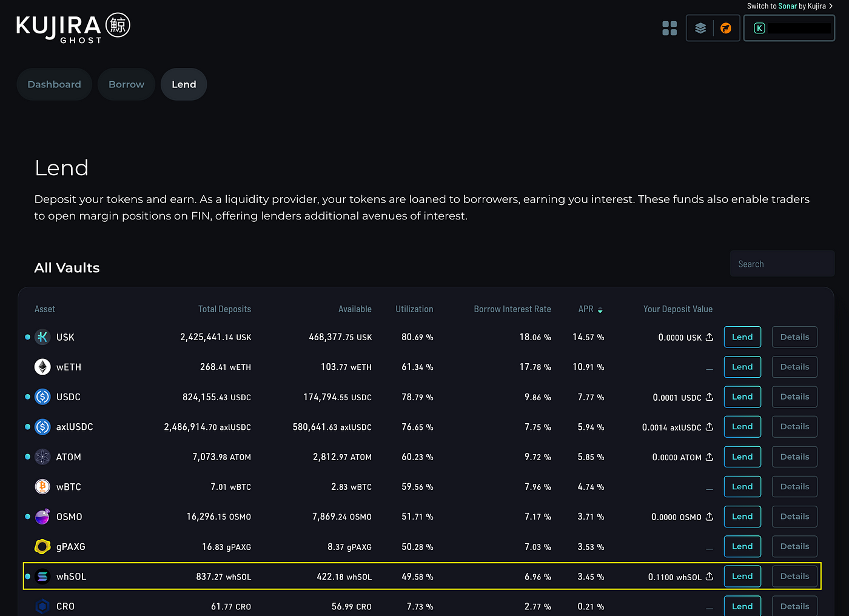Click the 2,425,441.14 USK total deposits
This screenshot has width=849, height=616.
pyautogui.click(x=215, y=337)
